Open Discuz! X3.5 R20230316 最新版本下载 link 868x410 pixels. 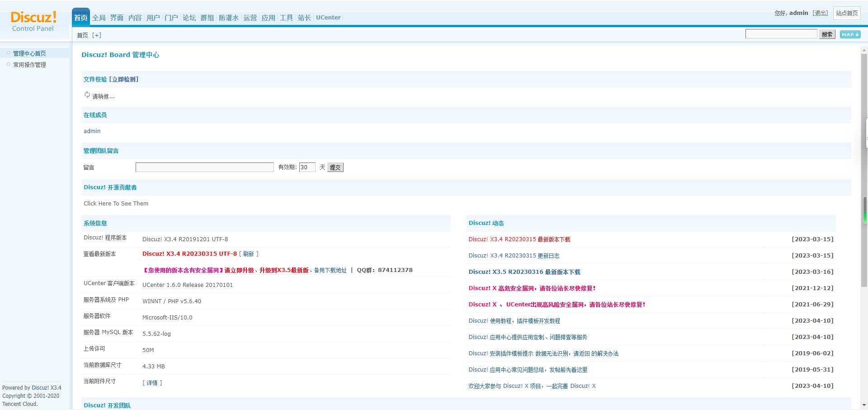click(x=524, y=272)
